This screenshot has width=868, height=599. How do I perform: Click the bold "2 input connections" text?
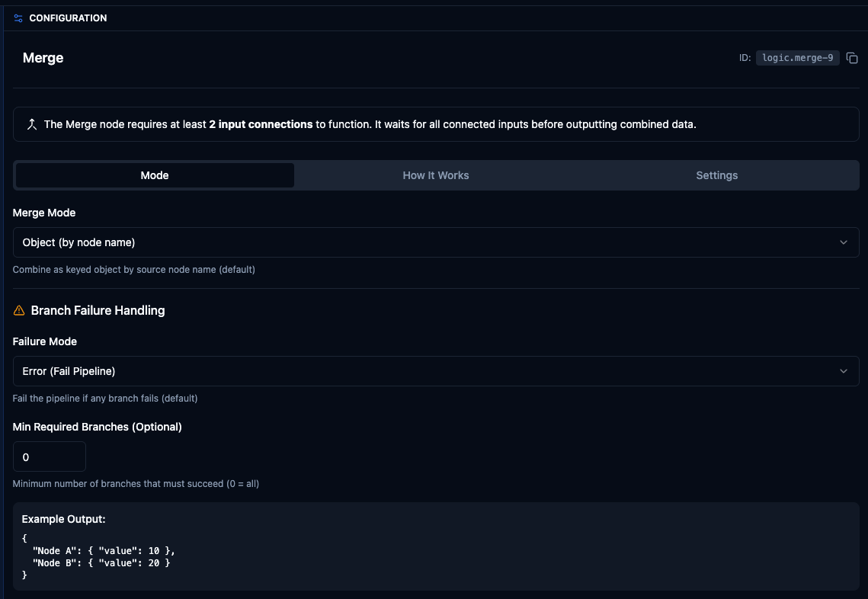pos(261,124)
